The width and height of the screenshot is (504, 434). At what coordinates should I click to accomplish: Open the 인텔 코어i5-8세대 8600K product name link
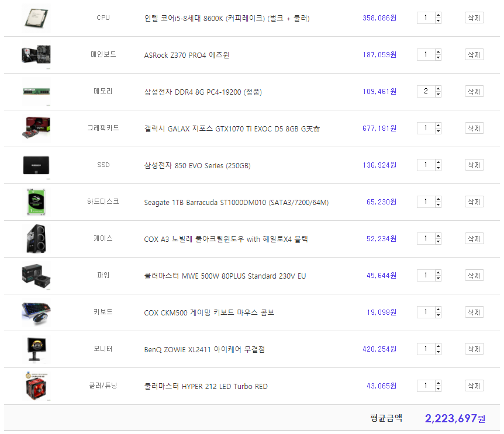click(x=227, y=18)
